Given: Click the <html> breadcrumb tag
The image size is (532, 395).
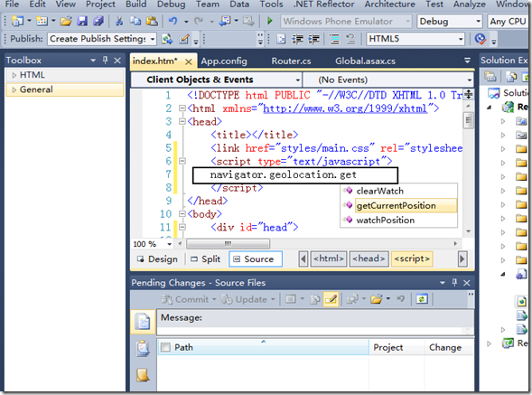Looking at the screenshot, I should click(x=329, y=259).
